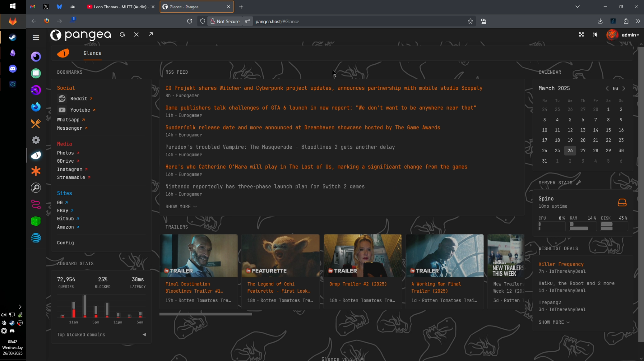Click the server stats wrench icon
The height and width of the screenshot is (361, 644).
pos(579,183)
